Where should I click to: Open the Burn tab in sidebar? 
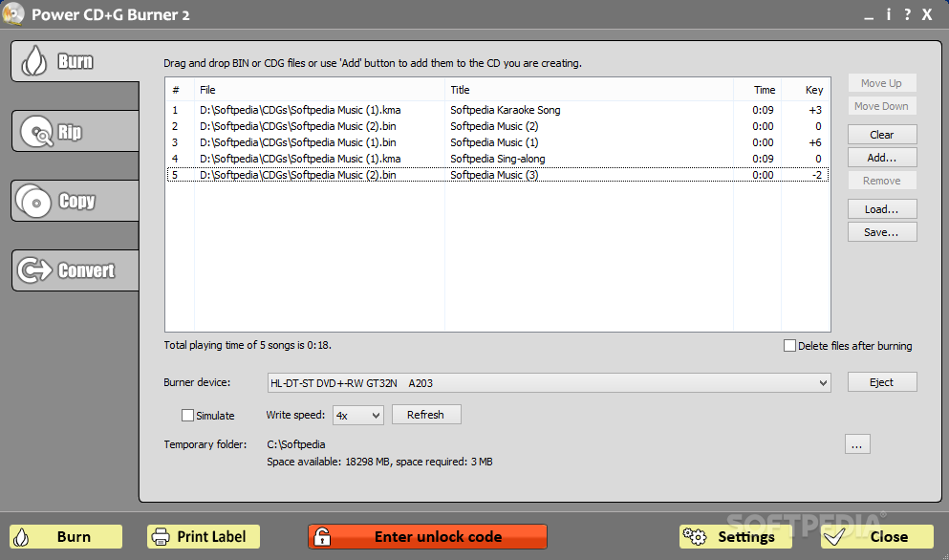pyautogui.click(x=75, y=61)
